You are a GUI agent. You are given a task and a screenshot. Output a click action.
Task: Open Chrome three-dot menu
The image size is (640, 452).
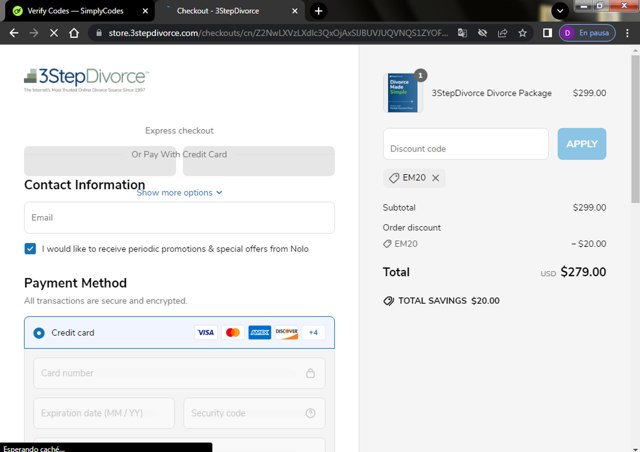(627, 33)
